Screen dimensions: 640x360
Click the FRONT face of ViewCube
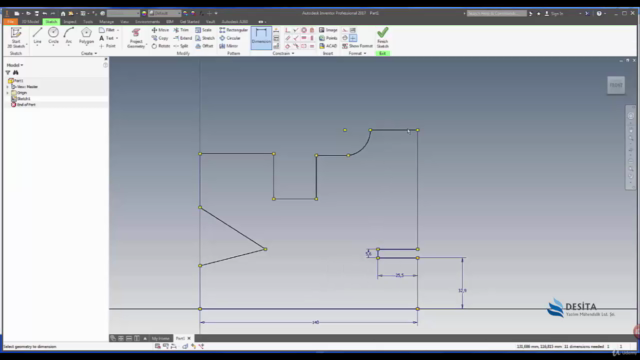pos(616,85)
